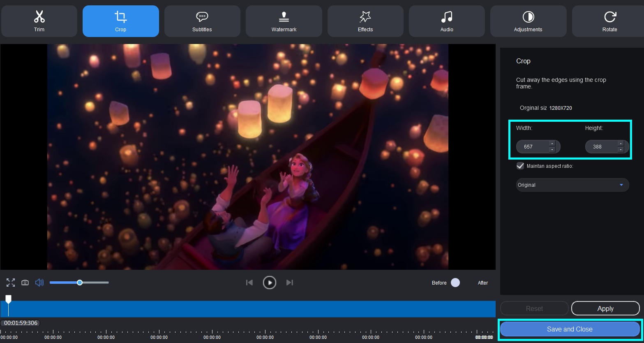Increase the Height value

[621, 144]
